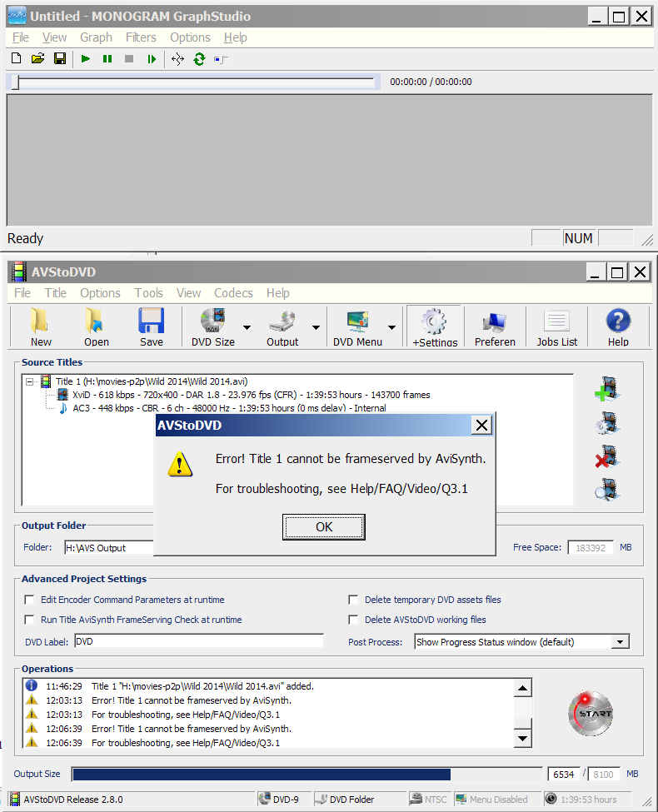The width and height of the screenshot is (658, 812).
Task: Click the small blue filter icon in GraphStudio toolbar
Action: [221, 60]
